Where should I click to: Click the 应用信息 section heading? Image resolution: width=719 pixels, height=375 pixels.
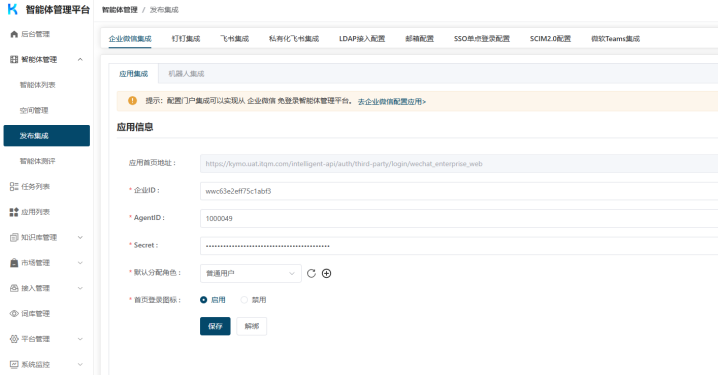[135, 127]
